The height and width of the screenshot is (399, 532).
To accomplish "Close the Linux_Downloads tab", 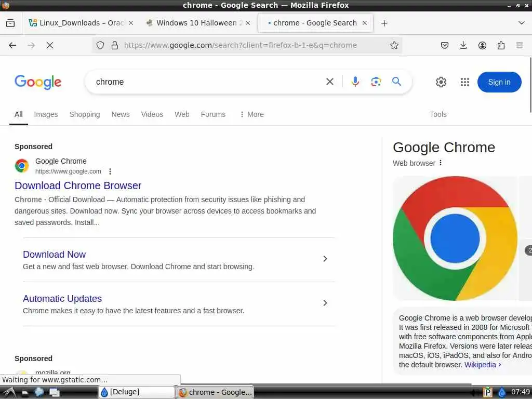I will tap(131, 23).
